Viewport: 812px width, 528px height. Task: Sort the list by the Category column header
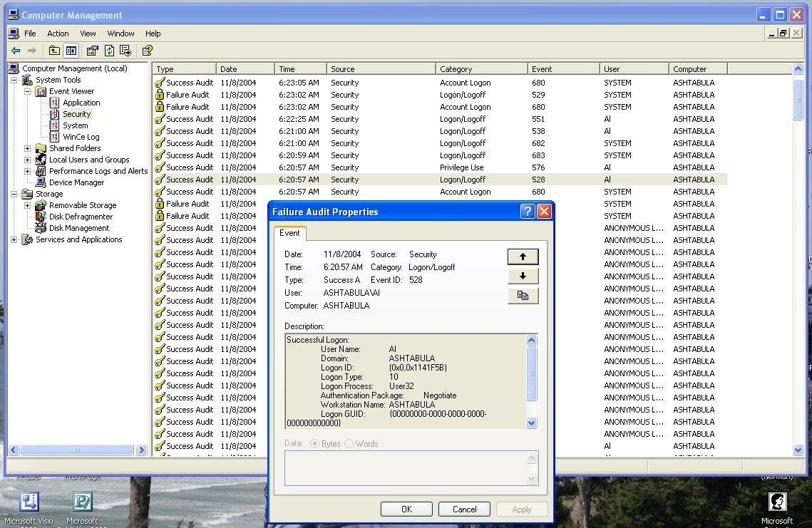482,69
